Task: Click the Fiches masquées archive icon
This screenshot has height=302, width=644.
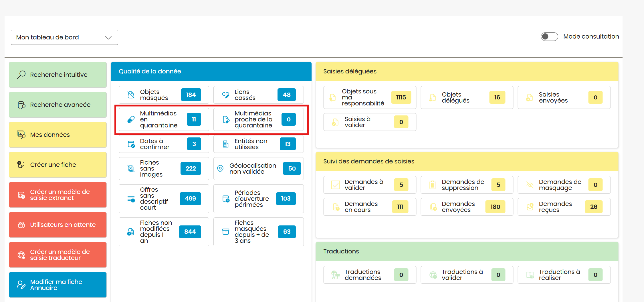Action: [226, 232]
